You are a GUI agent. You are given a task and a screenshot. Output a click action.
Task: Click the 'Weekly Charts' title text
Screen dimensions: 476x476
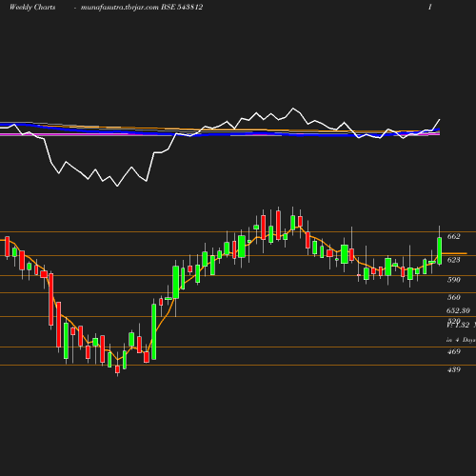pos(32,7)
